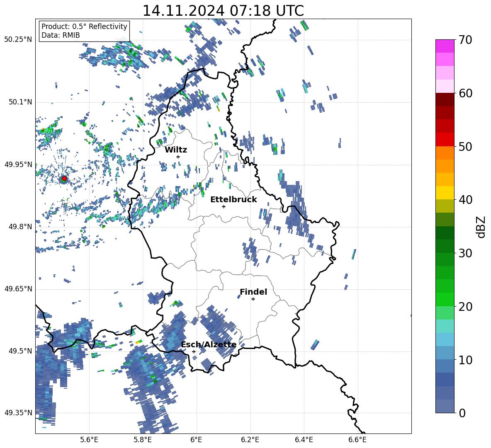Click the 20 dBZ colorbar label

point(465,307)
